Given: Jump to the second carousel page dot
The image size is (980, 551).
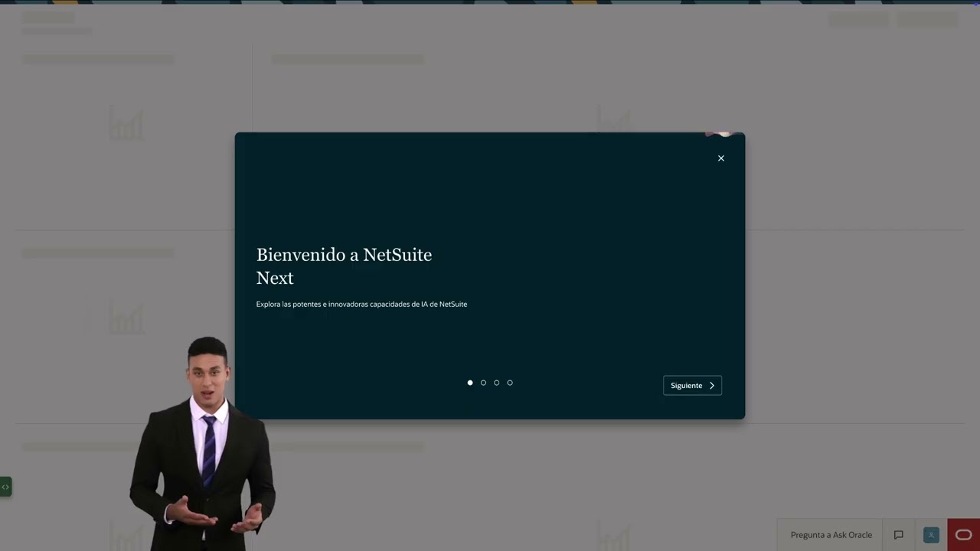Looking at the screenshot, I should coord(483,383).
